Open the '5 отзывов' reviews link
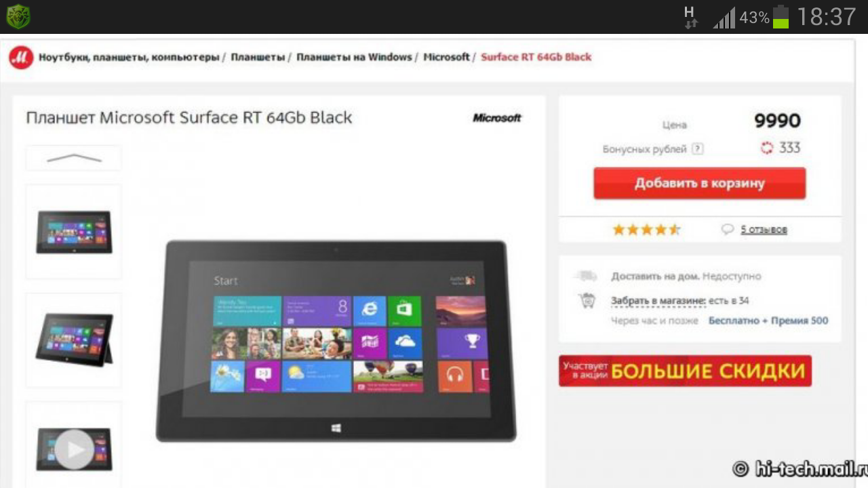The image size is (868, 488). coord(764,230)
